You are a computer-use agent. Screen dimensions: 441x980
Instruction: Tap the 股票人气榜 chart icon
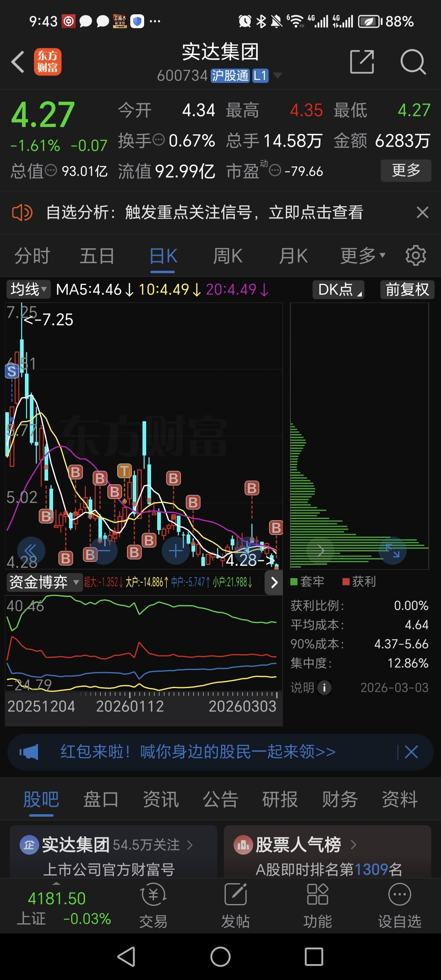243,845
